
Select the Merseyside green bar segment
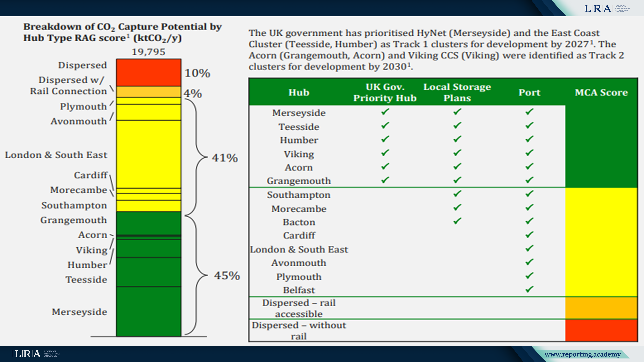(149, 311)
